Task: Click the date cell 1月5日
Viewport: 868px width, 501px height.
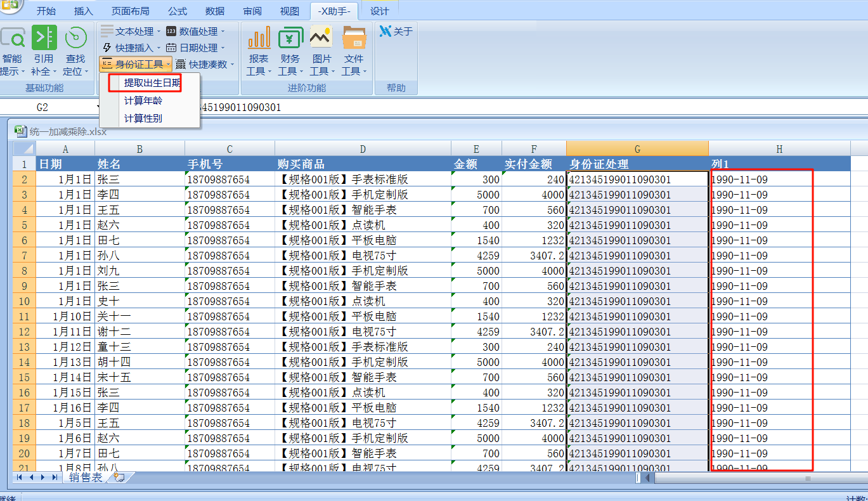Action: [x=65, y=422]
